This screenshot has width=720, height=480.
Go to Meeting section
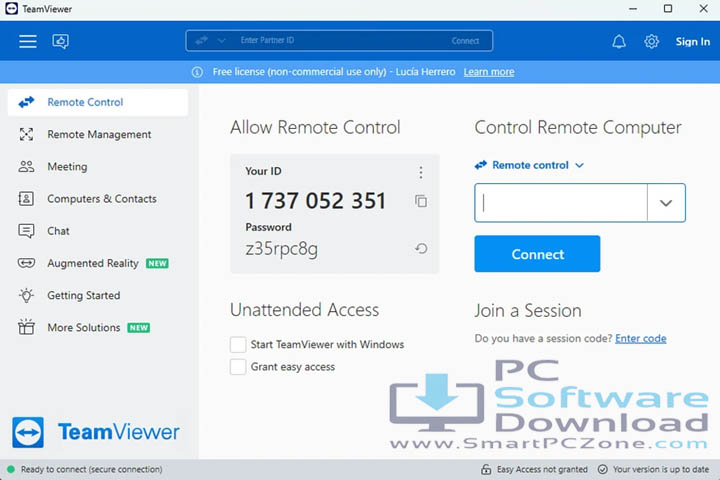[x=98, y=166]
